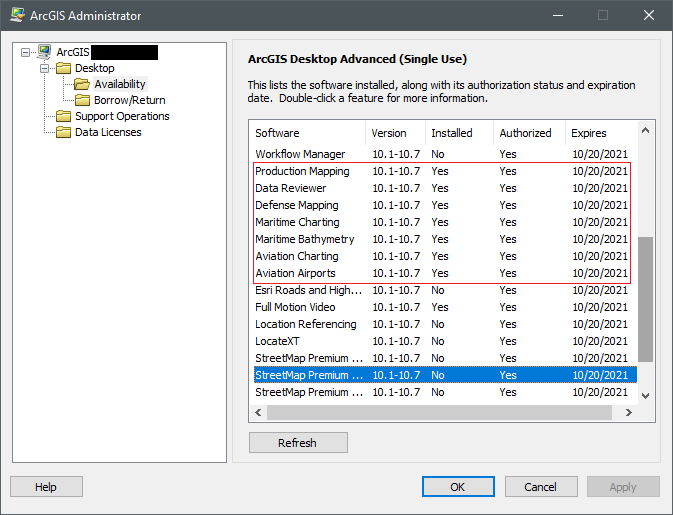This screenshot has width=673, height=515.
Task: Open Data Licenses in the tree
Action: (x=108, y=132)
